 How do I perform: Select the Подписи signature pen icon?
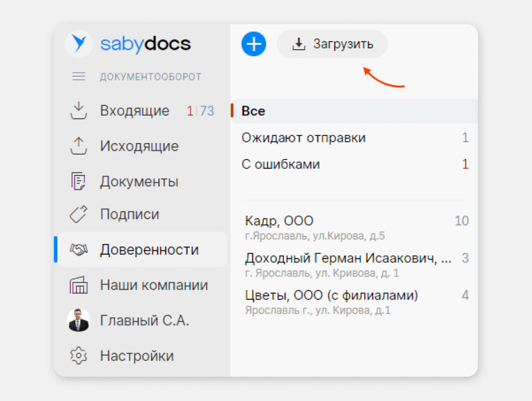click(78, 214)
